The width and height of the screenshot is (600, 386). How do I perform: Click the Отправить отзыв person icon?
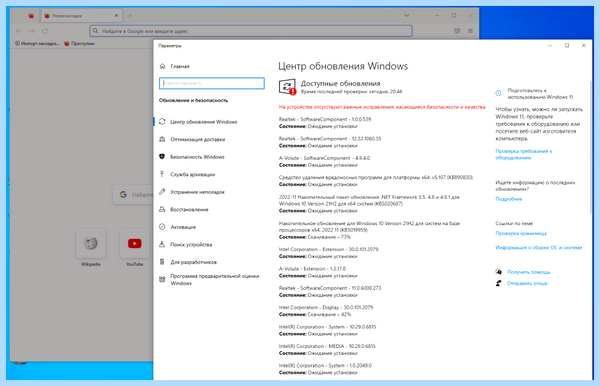499,283
